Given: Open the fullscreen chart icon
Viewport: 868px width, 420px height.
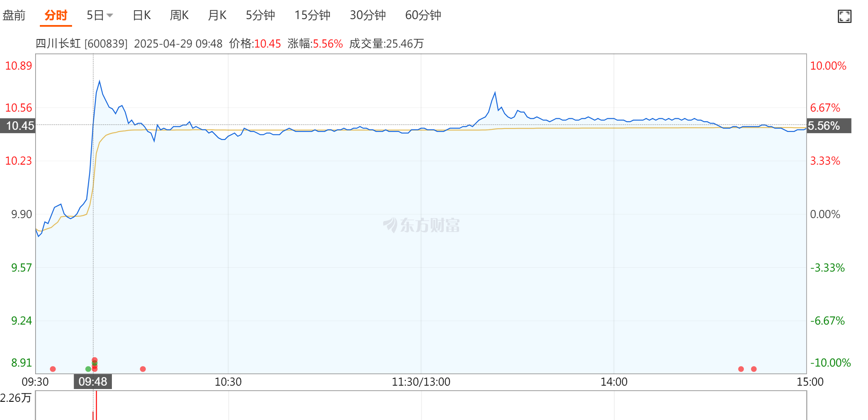Looking at the screenshot, I should click(x=844, y=16).
